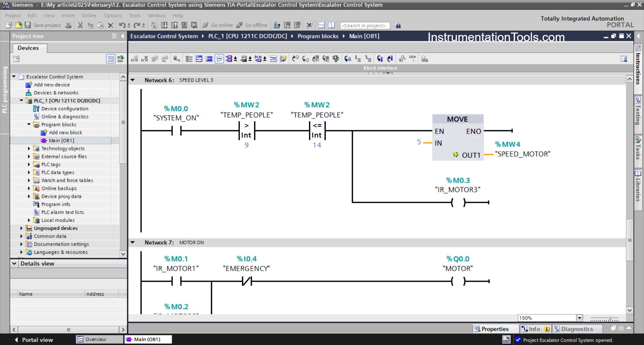Click the Start runtime (RT) icon
This screenshot has height=345, width=644.
[x=194, y=25]
